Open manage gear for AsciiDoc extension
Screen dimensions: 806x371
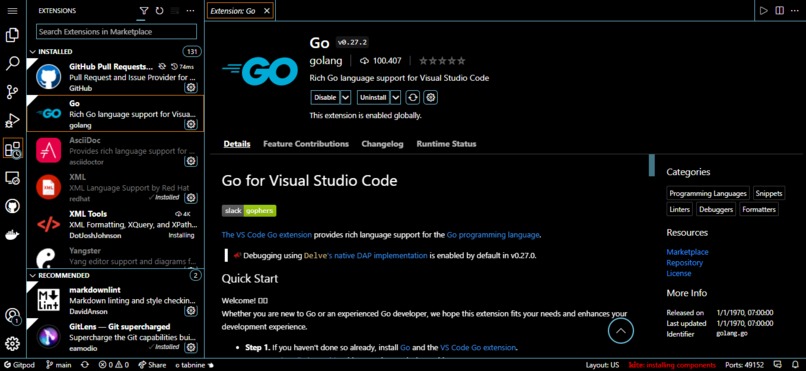click(191, 161)
